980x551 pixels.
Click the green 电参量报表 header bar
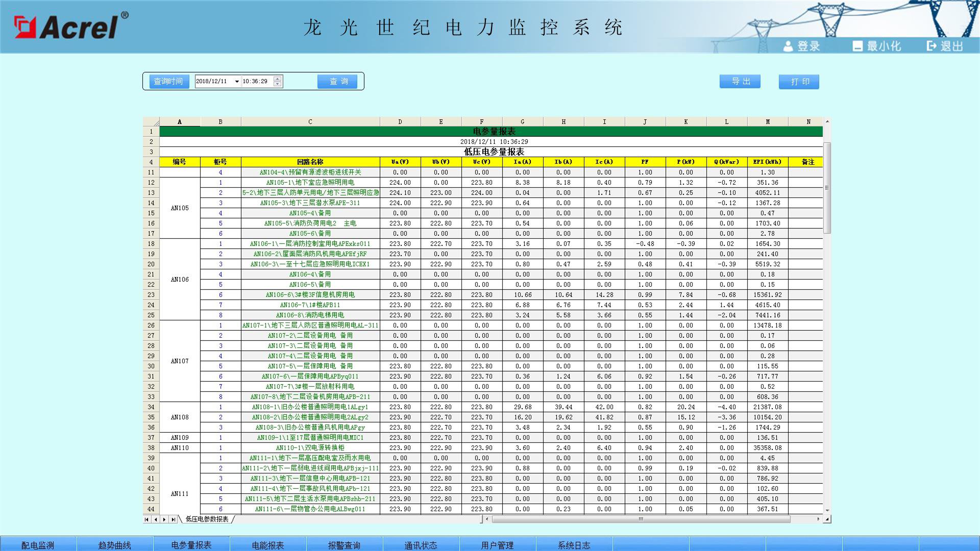click(491, 132)
